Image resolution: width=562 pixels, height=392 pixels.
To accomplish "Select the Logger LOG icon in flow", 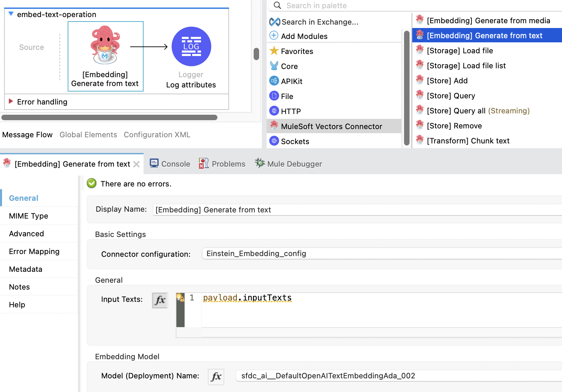I will click(x=191, y=46).
